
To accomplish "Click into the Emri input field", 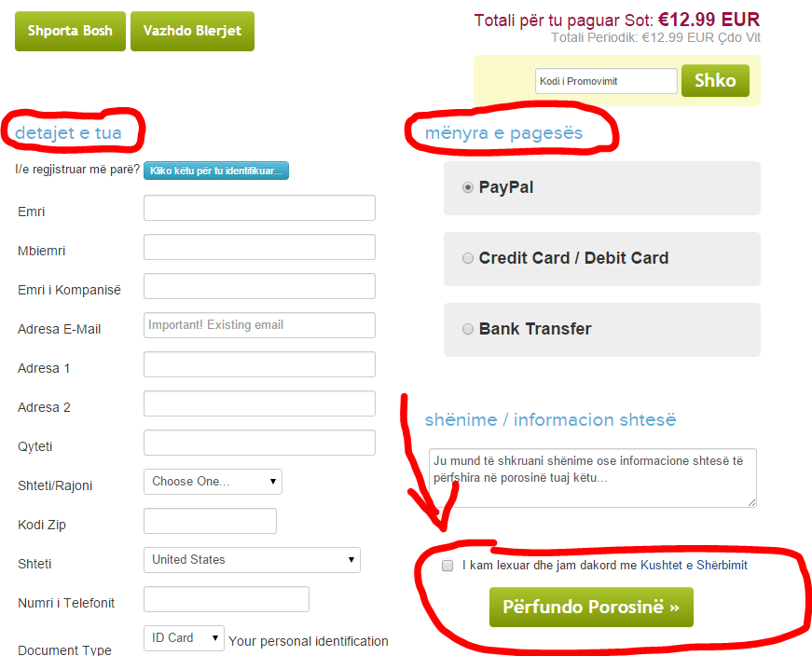I will (x=259, y=208).
